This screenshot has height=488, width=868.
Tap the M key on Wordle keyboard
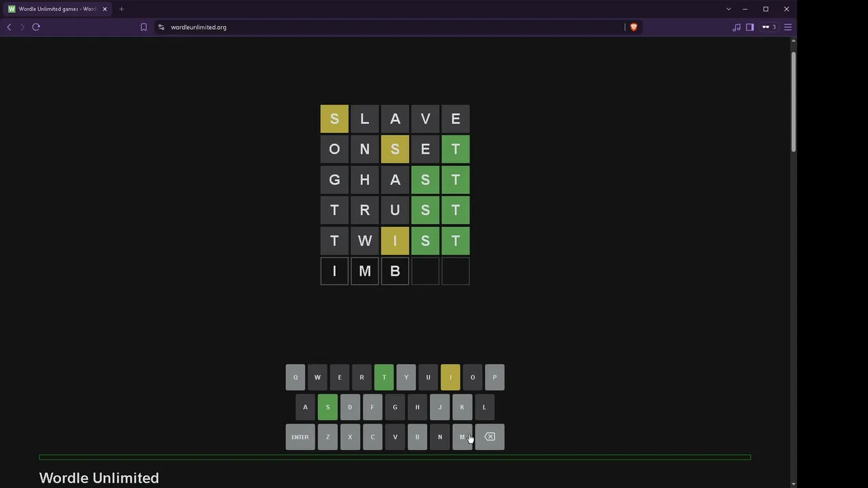(x=462, y=437)
